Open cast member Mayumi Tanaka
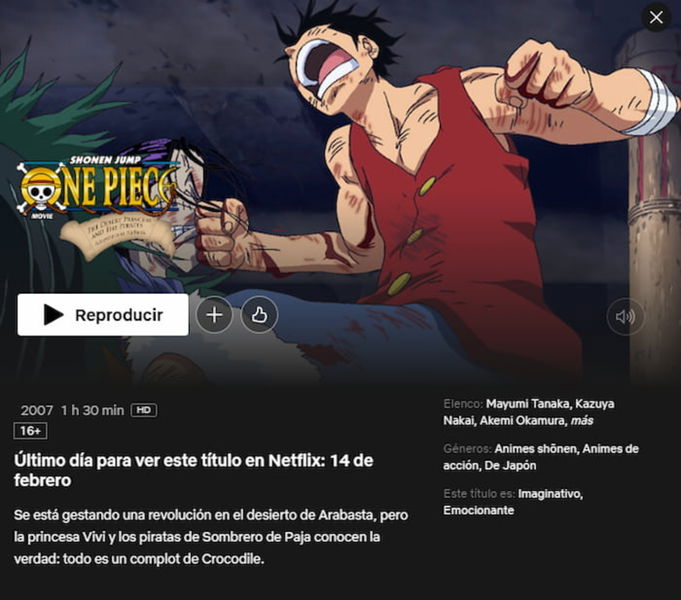The height and width of the screenshot is (600, 681). 527,404
